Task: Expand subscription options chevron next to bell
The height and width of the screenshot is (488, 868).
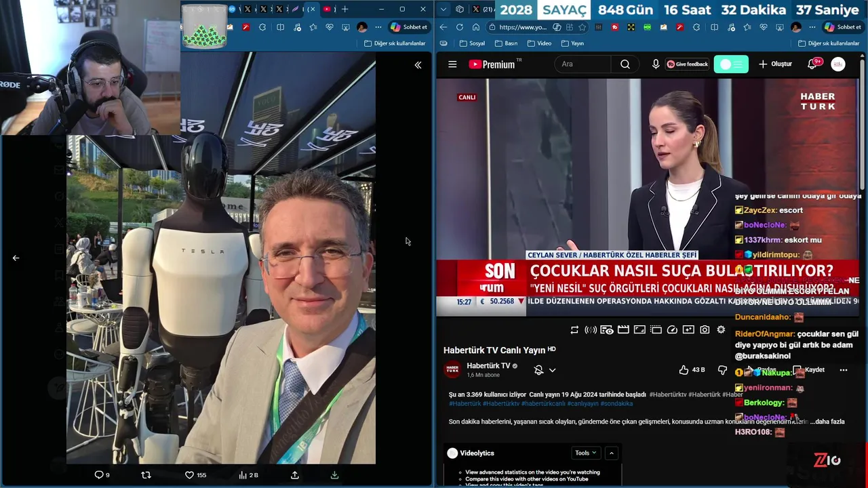Action: click(x=552, y=370)
